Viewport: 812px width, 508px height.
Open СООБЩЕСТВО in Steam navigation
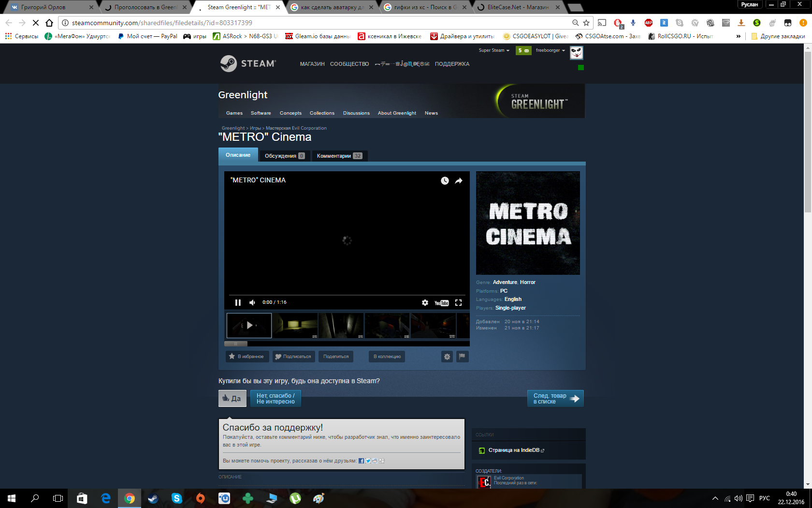349,64
